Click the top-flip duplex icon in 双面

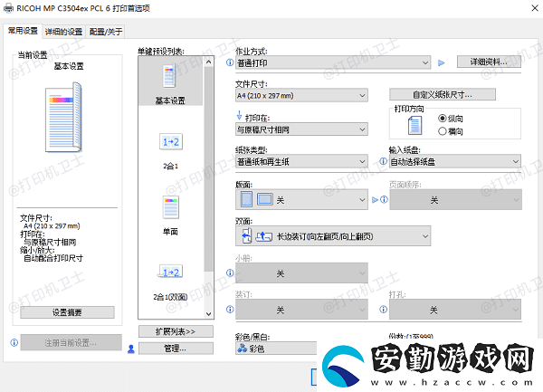pyautogui.click(x=264, y=236)
